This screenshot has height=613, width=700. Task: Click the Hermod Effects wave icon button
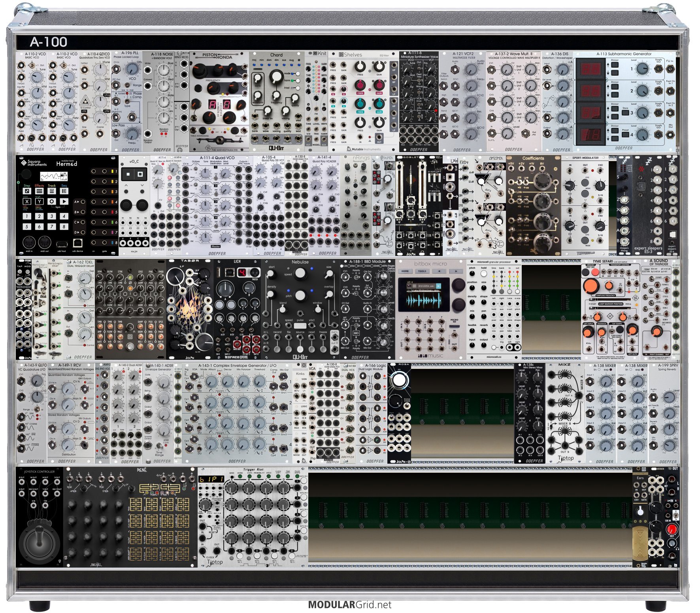pos(39,191)
